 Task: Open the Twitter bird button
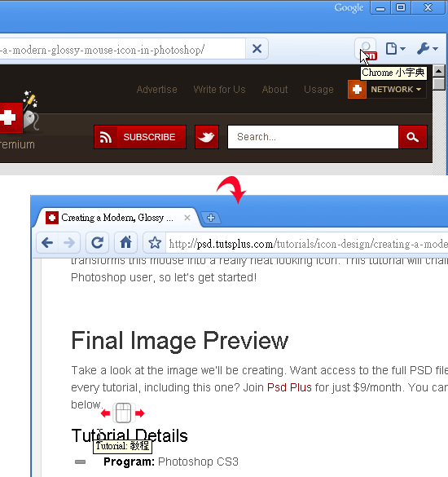(207, 137)
